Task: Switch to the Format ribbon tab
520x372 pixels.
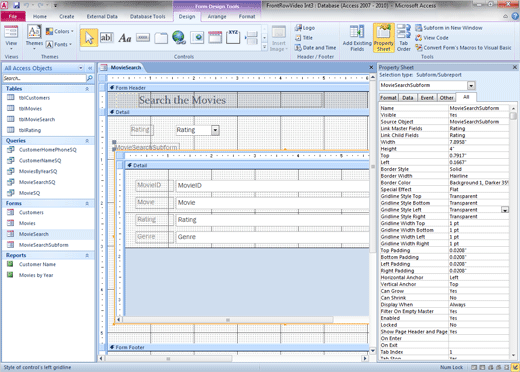Action: point(247,16)
